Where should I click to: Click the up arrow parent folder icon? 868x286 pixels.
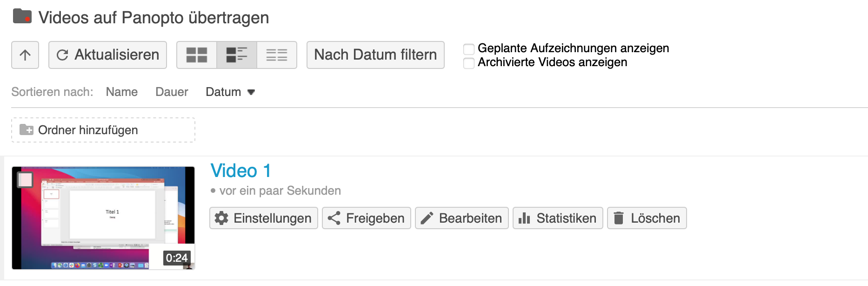25,55
